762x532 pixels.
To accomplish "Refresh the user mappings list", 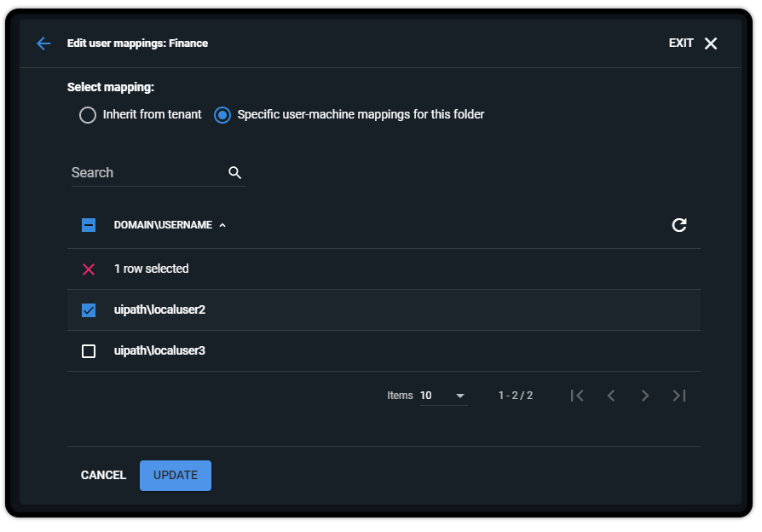I will (x=678, y=225).
